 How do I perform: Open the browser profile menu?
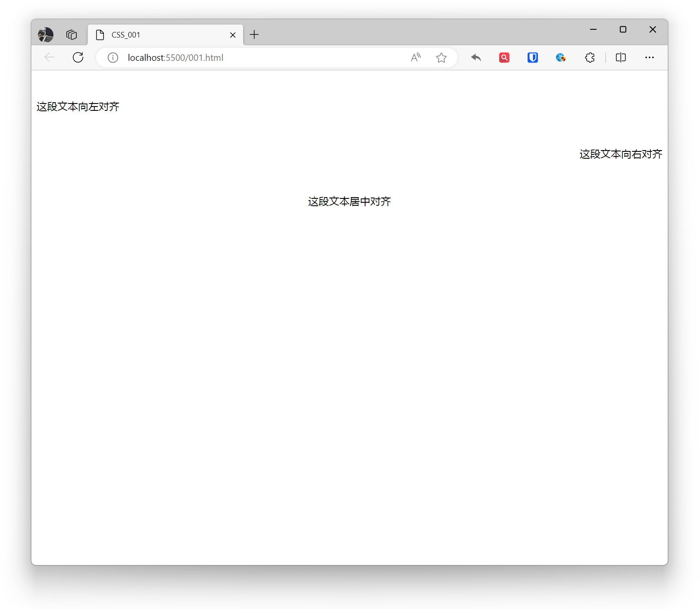(x=46, y=35)
